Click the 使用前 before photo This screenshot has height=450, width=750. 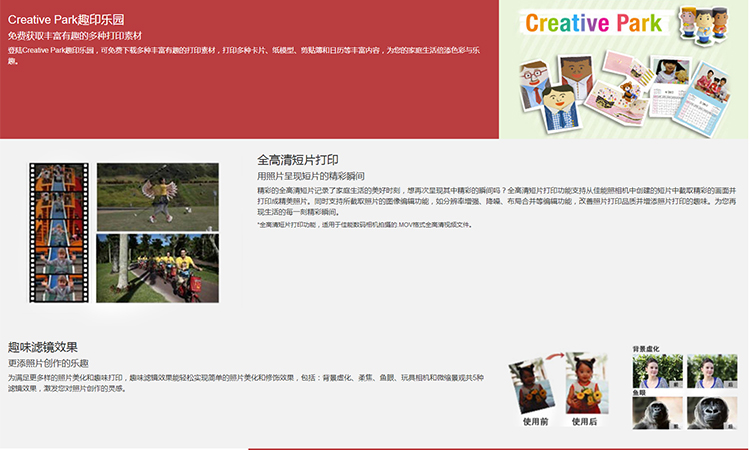coord(533,386)
